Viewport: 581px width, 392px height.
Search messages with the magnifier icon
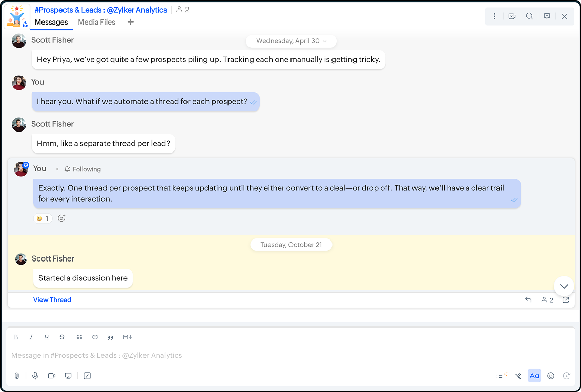pyautogui.click(x=529, y=16)
